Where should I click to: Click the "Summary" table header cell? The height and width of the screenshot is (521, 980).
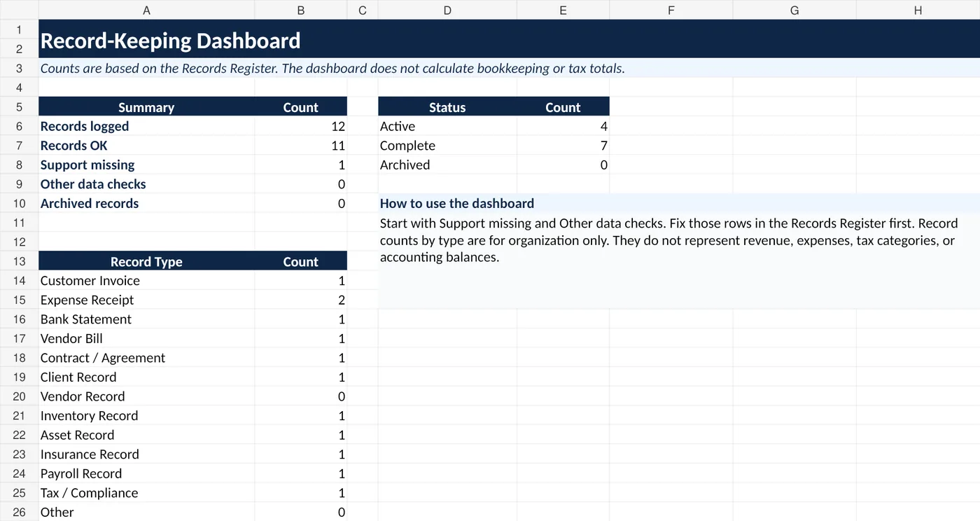click(x=146, y=107)
